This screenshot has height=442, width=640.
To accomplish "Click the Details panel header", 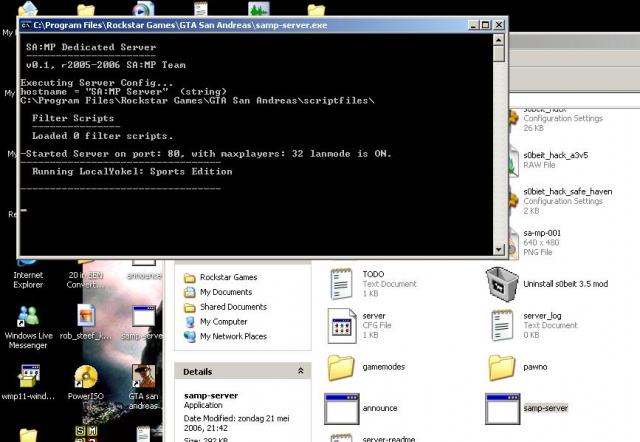I will (x=243, y=371).
